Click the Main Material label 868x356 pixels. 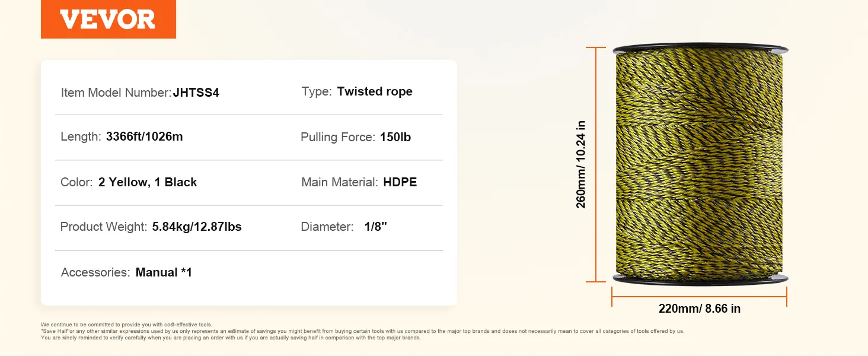339,182
